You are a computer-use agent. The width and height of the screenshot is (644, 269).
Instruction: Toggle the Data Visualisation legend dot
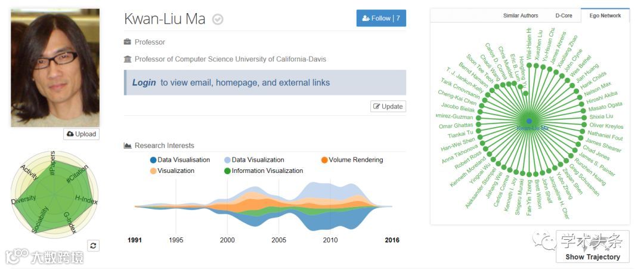click(x=153, y=160)
